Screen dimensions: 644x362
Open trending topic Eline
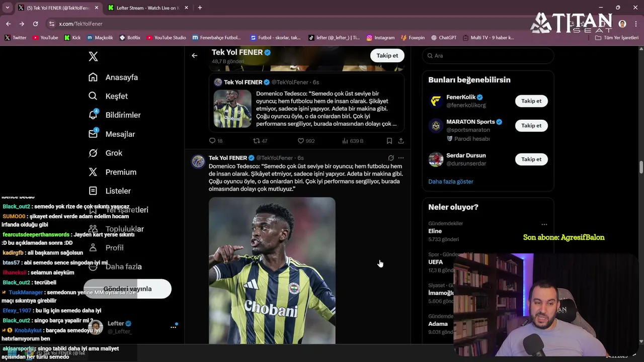click(435, 231)
